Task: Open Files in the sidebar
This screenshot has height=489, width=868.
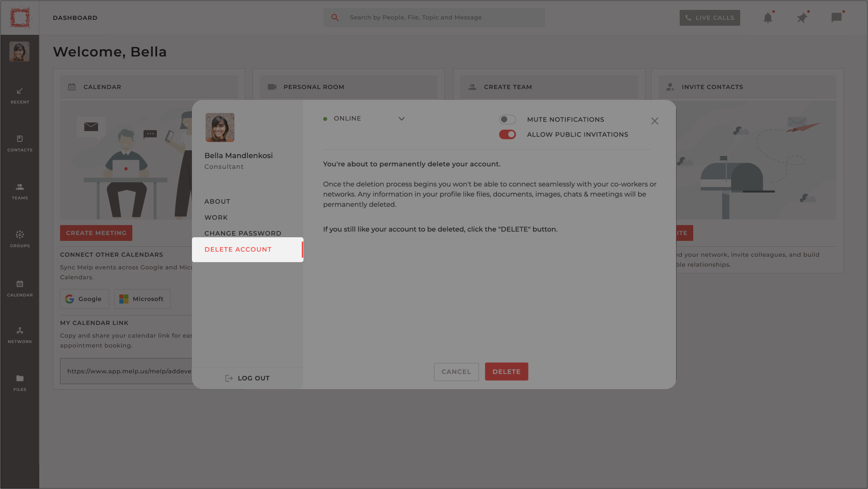Action: click(20, 383)
